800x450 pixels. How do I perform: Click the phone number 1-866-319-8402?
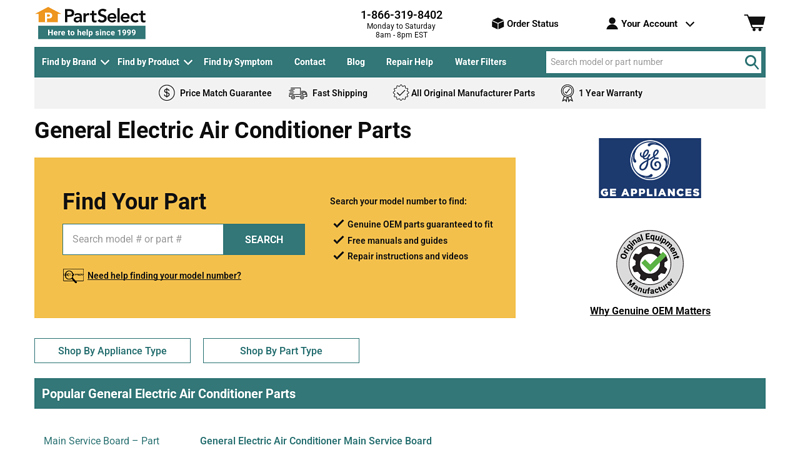[402, 15]
